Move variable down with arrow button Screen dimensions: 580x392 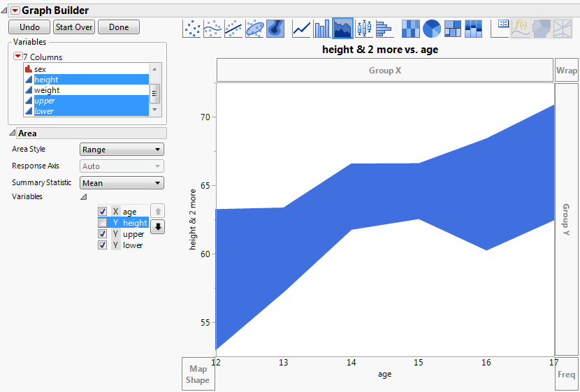click(158, 226)
